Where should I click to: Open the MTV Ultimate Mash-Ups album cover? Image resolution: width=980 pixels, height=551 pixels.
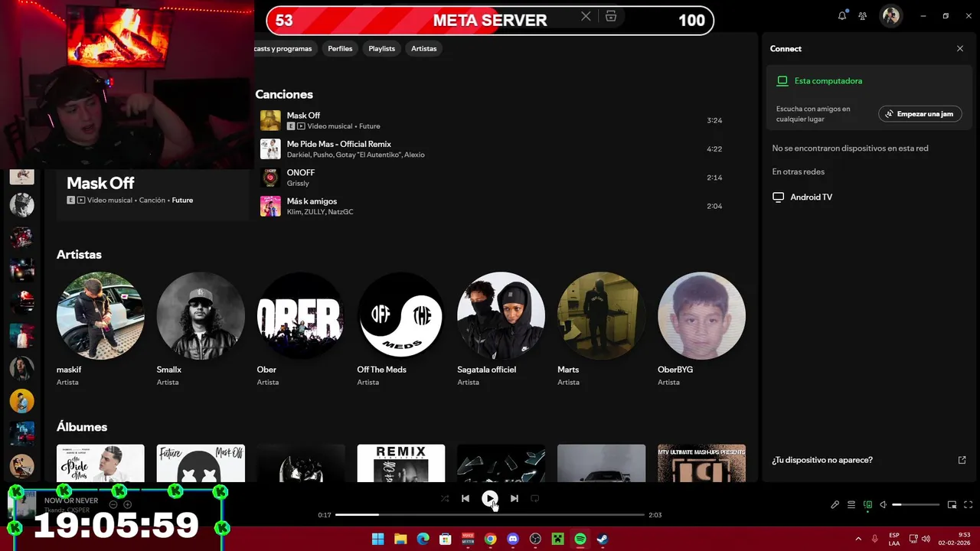coord(701,463)
